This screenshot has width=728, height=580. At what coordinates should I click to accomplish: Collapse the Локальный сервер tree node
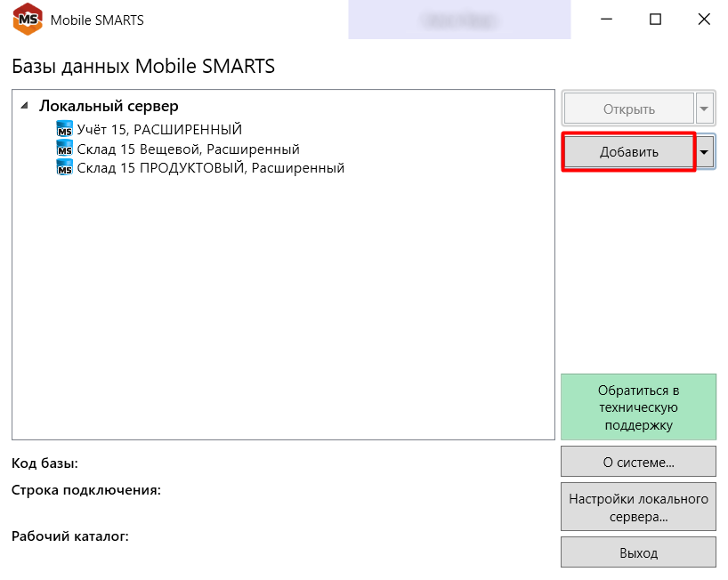click(x=25, y=106)
